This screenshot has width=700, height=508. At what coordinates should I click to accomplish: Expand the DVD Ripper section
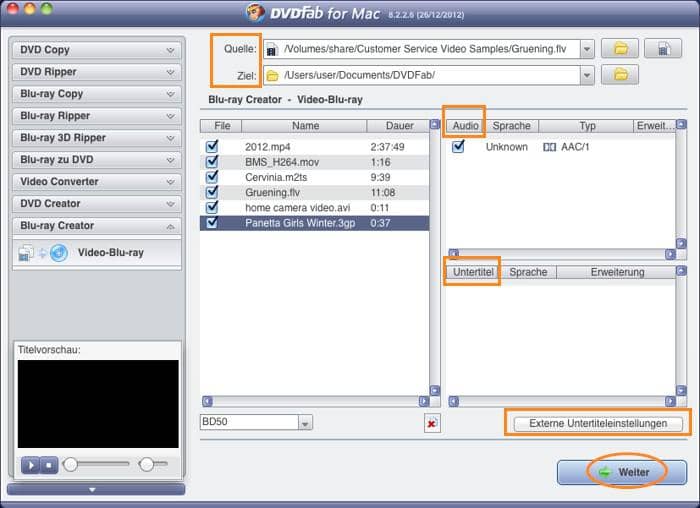click(x=97, y=72)
